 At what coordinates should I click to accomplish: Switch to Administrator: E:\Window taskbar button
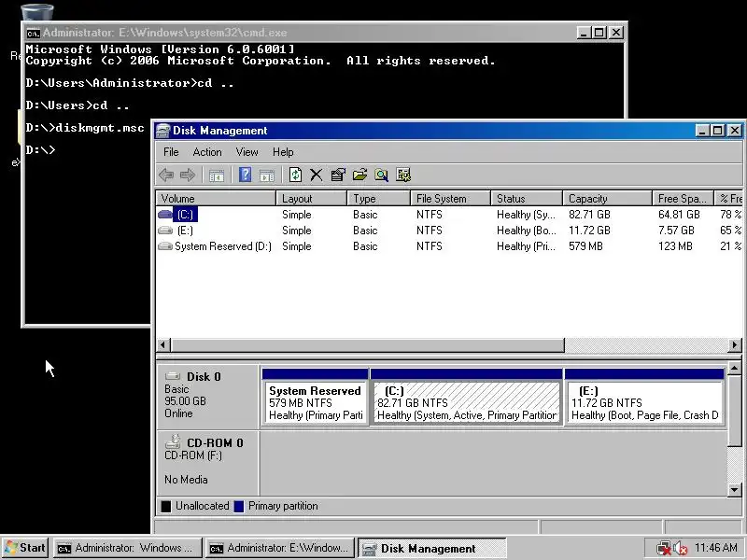click(x=281, y=548)
